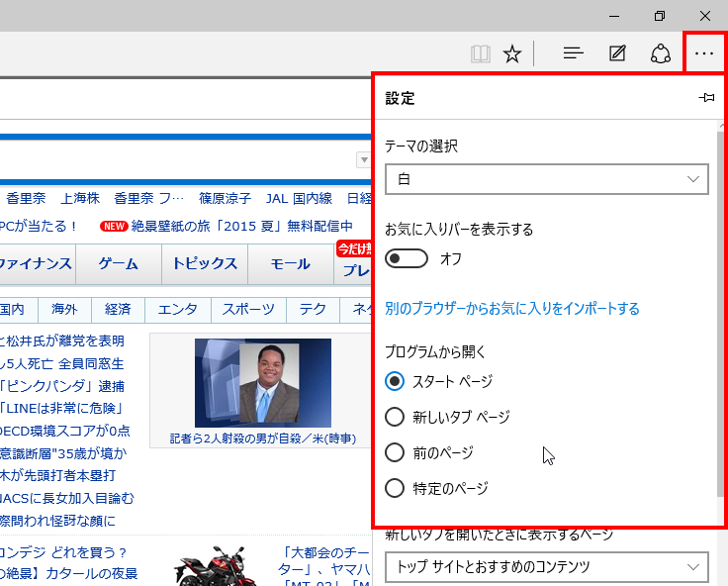Select the スタート ページ radio option
Screen dimensions: 728x586
[395, 381]
